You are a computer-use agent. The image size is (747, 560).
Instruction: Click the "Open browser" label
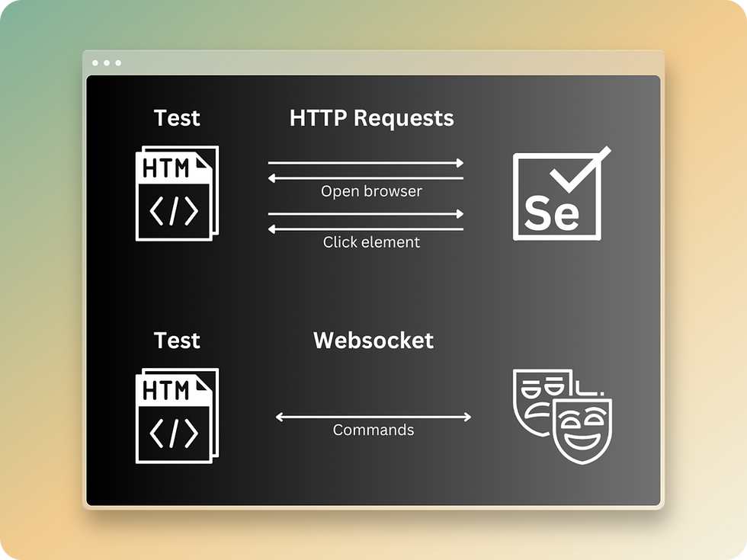pos(372,191)
